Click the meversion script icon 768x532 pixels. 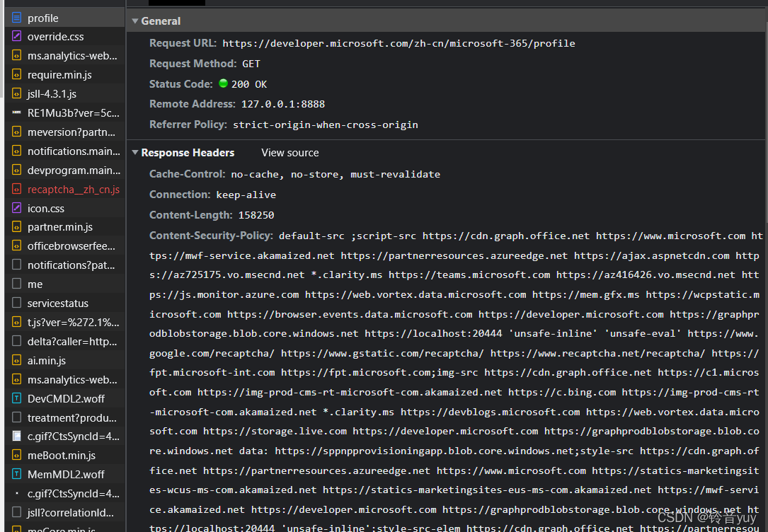[x=17, y=132]
